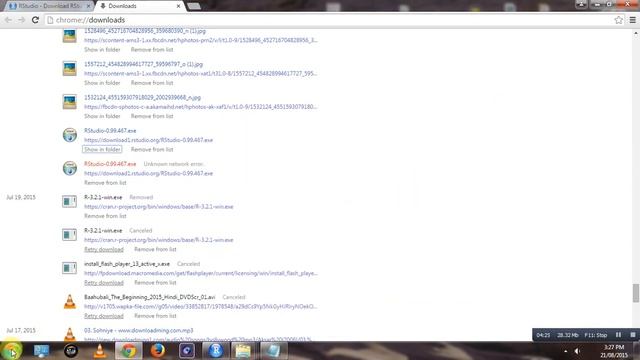The height and width of the screenshot is (360, 640).
Task: Click the removed R-3.2.1-win.exe installer icon
Action: pos(69,202)
